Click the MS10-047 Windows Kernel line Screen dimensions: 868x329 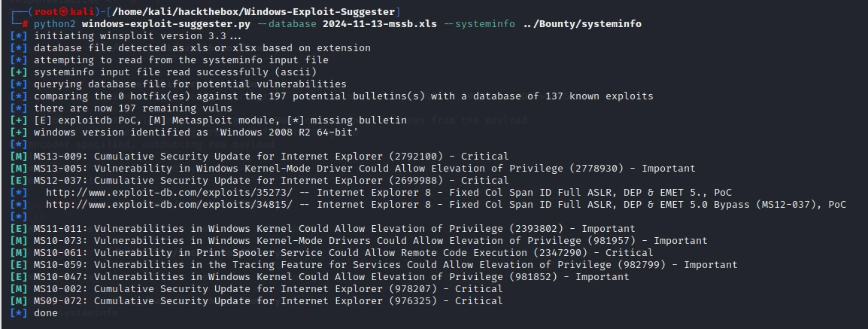[x=331, y=276]
